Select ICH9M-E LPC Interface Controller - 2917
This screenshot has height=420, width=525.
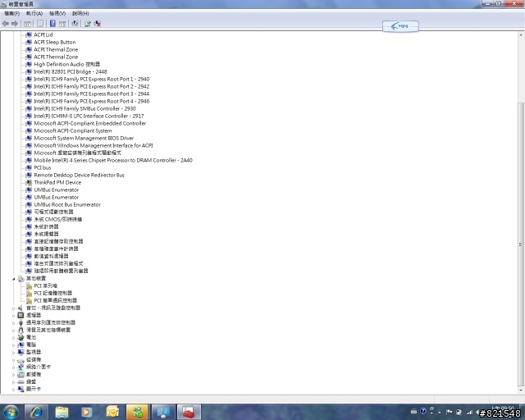coord(89,116)
